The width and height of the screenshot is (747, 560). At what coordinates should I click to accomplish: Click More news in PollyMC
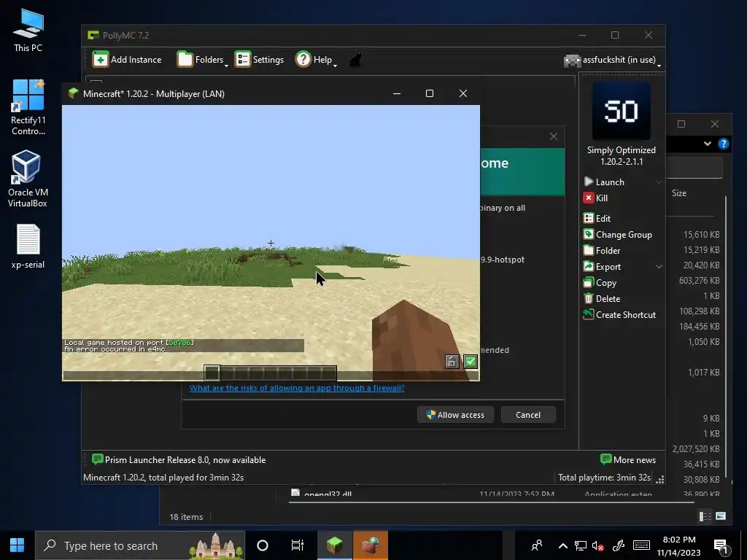pos(628,460)
